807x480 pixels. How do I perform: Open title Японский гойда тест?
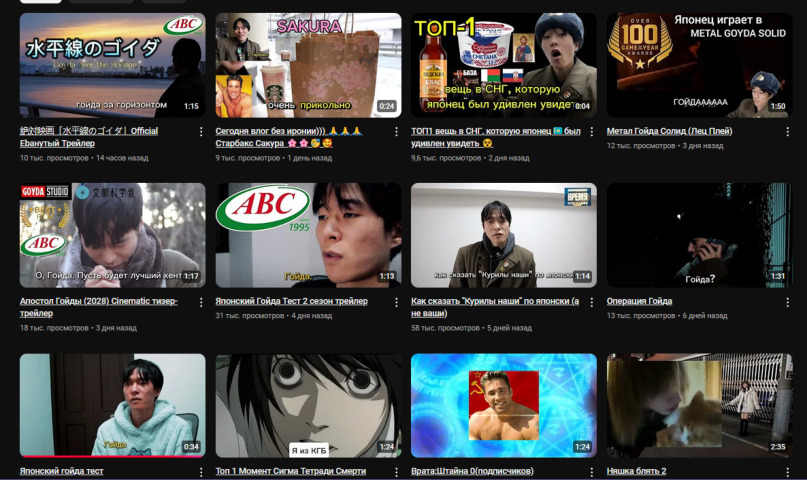[x=61, y=471]
